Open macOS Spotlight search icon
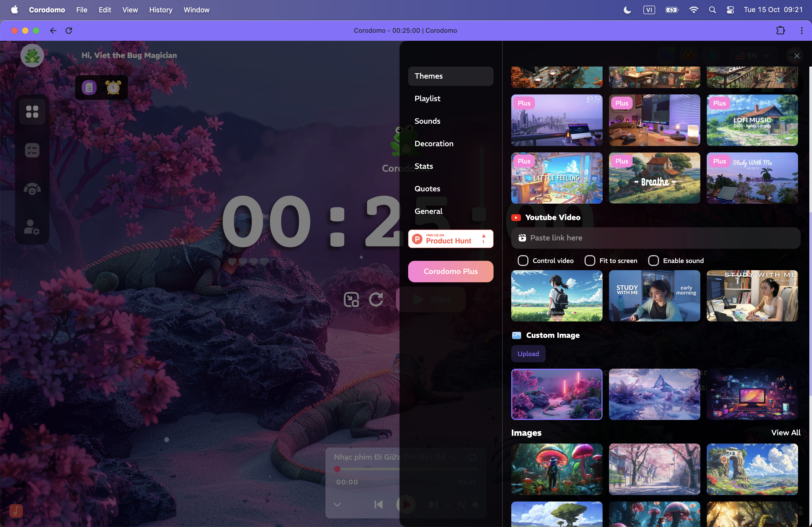Viewport: 812px width, 527px height. click(x=712, y=10)
